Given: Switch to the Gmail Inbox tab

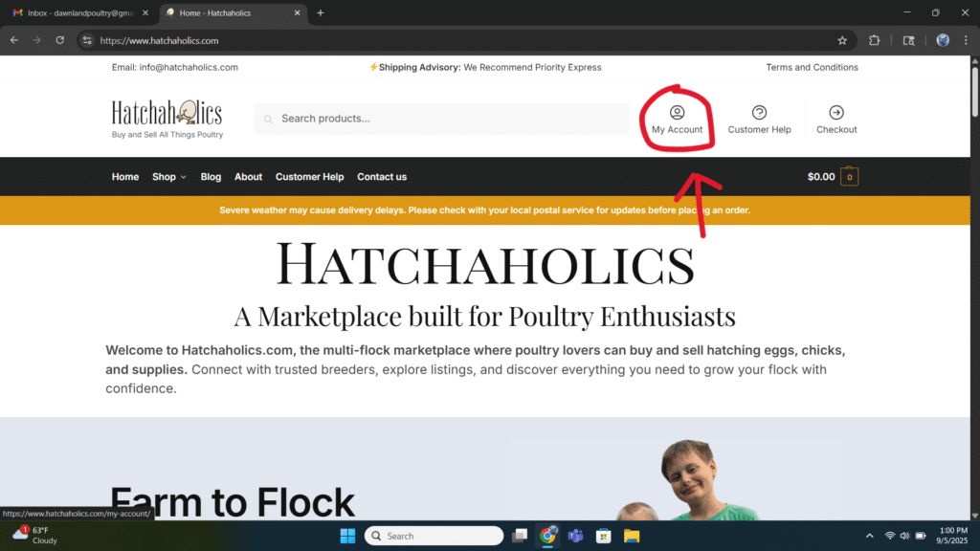Looking at the screenshot, I should (x=79, y=12).
